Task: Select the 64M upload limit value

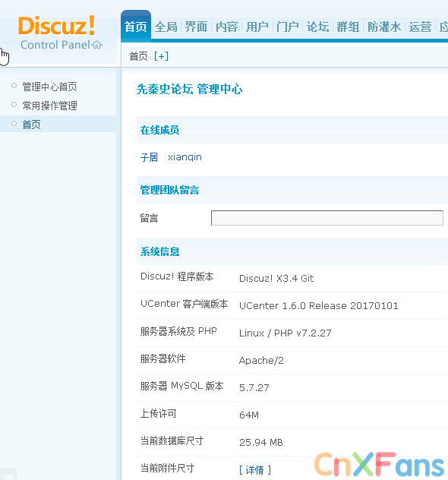Action: (x=249, y=415)
